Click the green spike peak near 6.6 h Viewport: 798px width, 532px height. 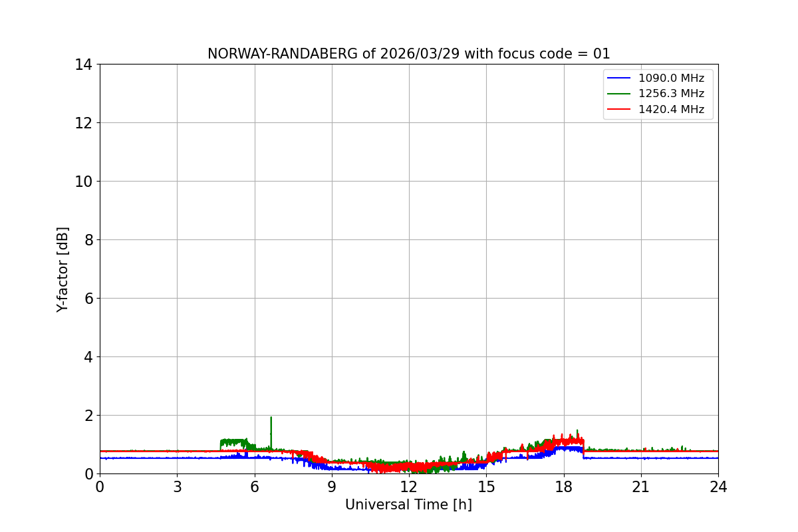pos(271,418)
